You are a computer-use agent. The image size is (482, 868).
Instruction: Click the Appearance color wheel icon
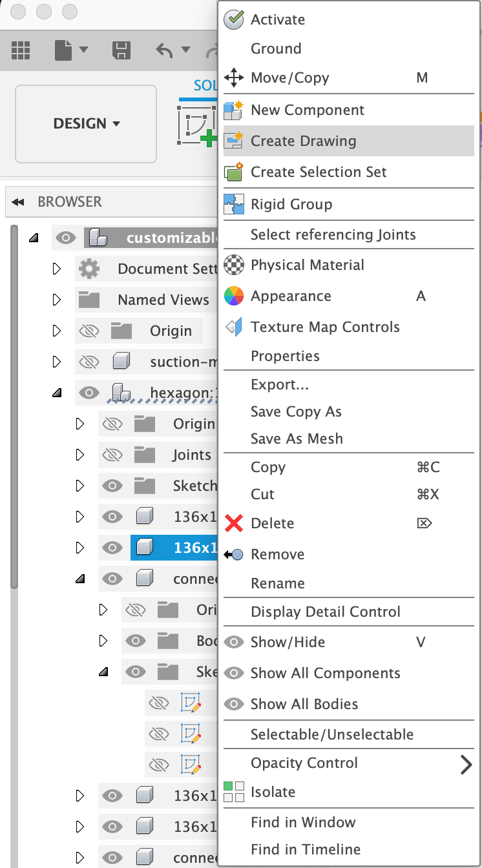(233, 296)
